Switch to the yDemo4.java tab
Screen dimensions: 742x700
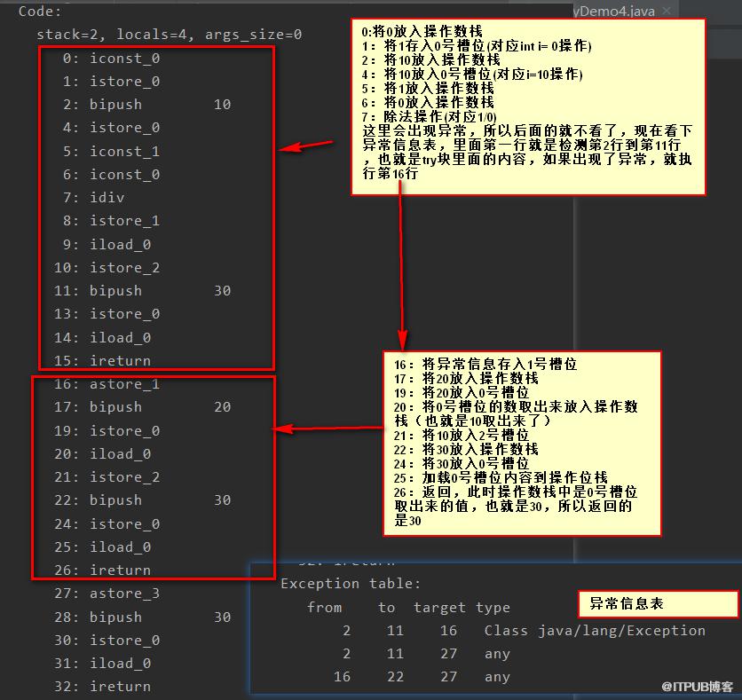coord(614,11)
